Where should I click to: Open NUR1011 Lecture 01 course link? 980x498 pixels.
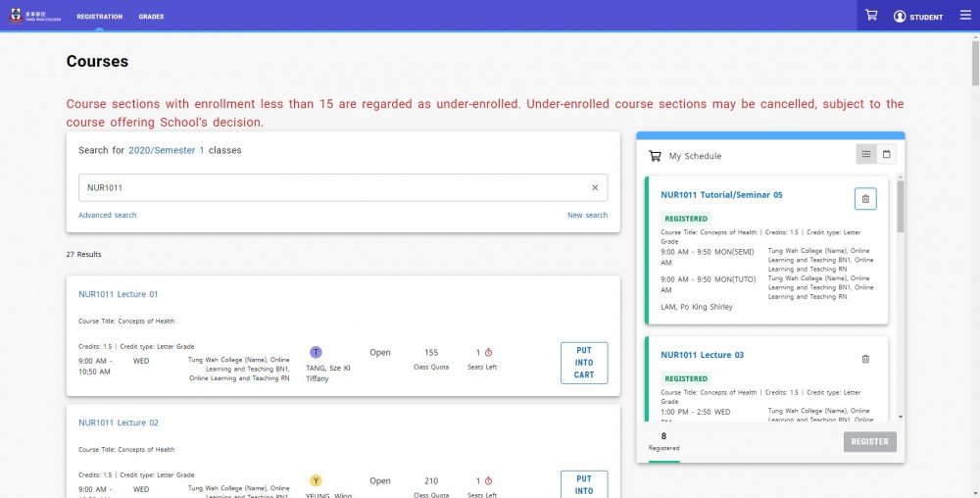click(x=119, y=294)
